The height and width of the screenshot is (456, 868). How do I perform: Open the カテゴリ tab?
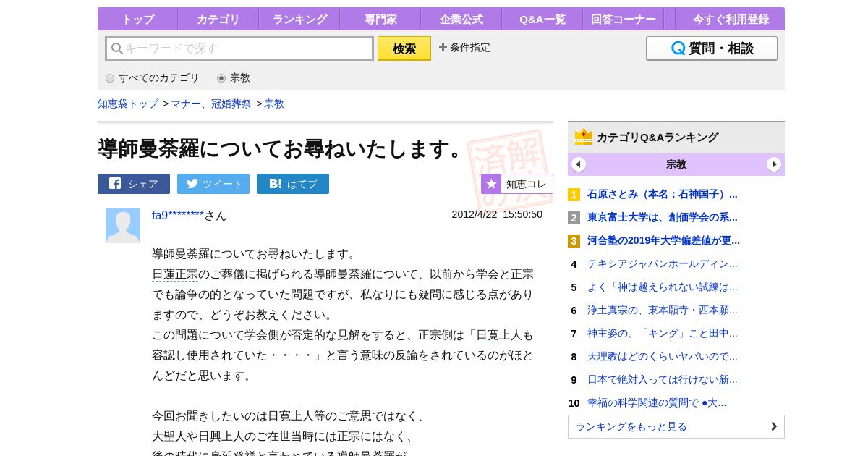[x=218, y=20]
